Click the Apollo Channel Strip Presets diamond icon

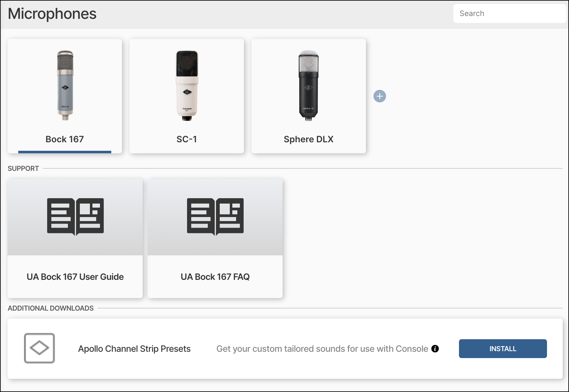click(39, 348)
